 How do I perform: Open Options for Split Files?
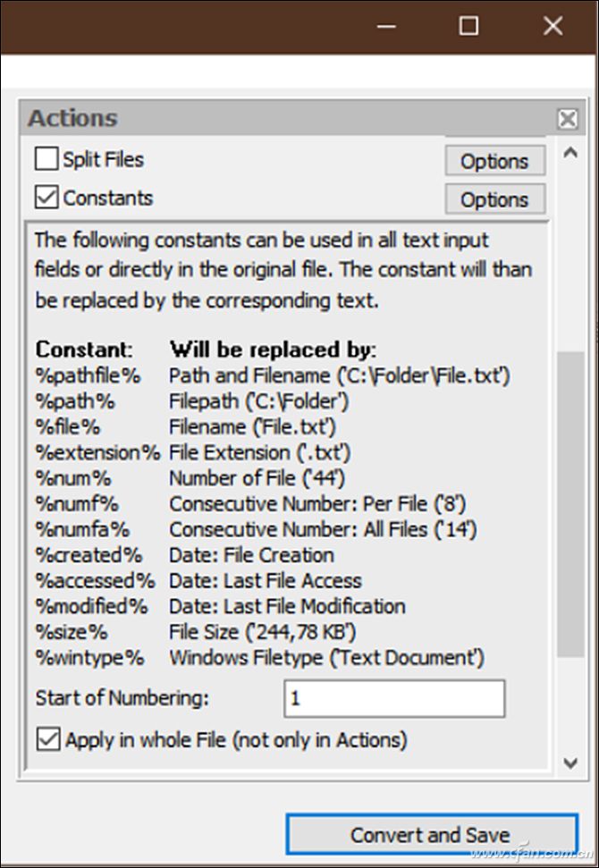tap(494, 162)
